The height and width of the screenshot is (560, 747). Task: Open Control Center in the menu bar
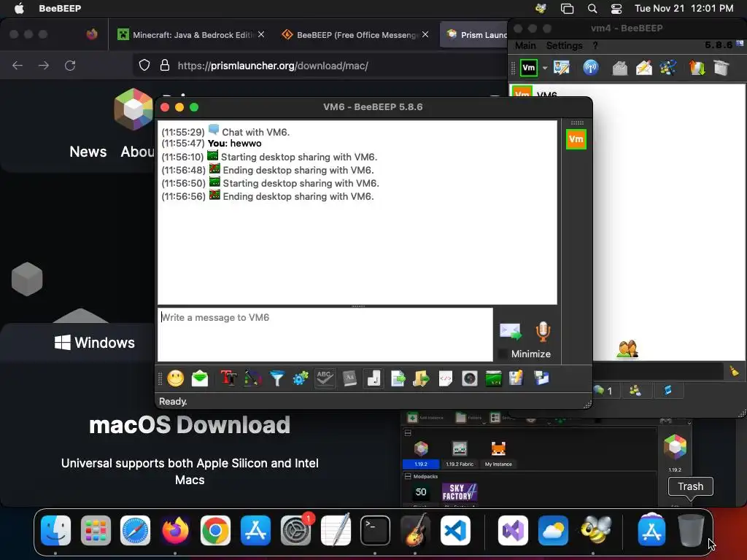point(616,8)
